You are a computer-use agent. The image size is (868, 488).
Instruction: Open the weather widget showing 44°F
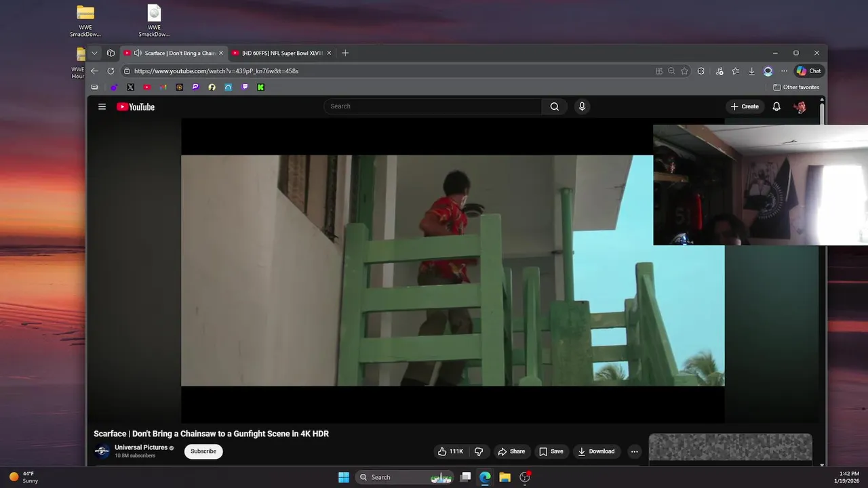point(24,477)
